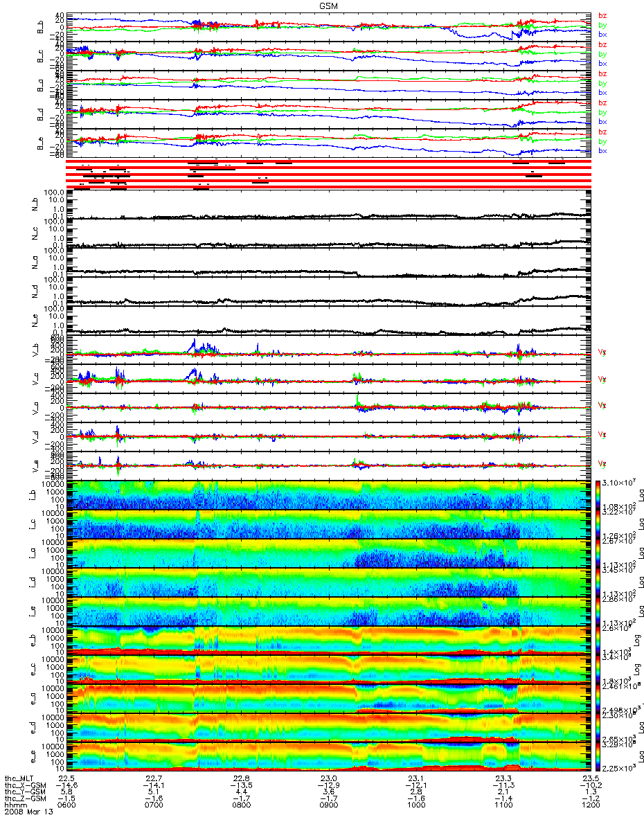Click the velocity legend beside panel V_b
The height and width of the screenshot is (831, 644).
[602, 352]
